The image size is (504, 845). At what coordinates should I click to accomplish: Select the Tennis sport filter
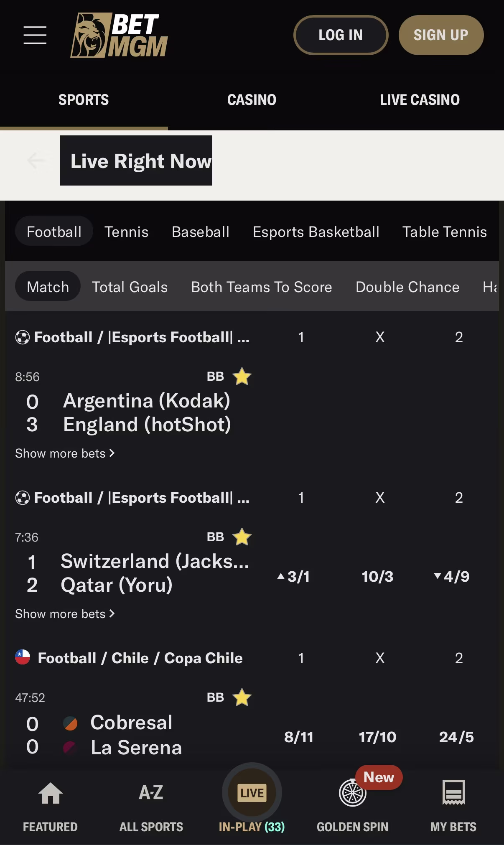pyautogui.click(x=126, y=232)
